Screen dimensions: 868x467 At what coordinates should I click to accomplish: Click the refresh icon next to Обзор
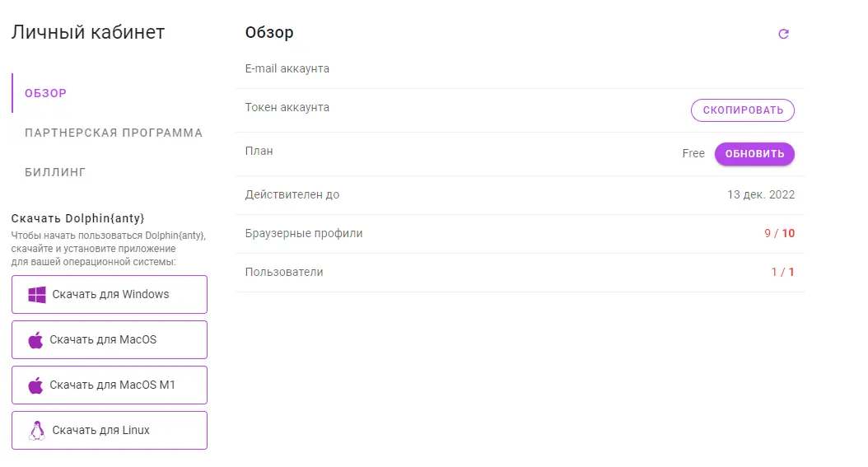[783, 34]
